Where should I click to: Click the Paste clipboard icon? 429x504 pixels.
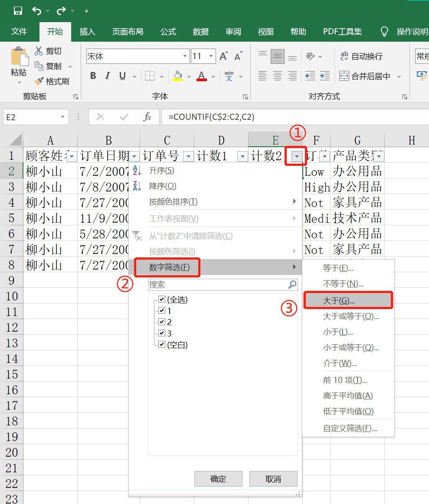[x=19, y=57]
